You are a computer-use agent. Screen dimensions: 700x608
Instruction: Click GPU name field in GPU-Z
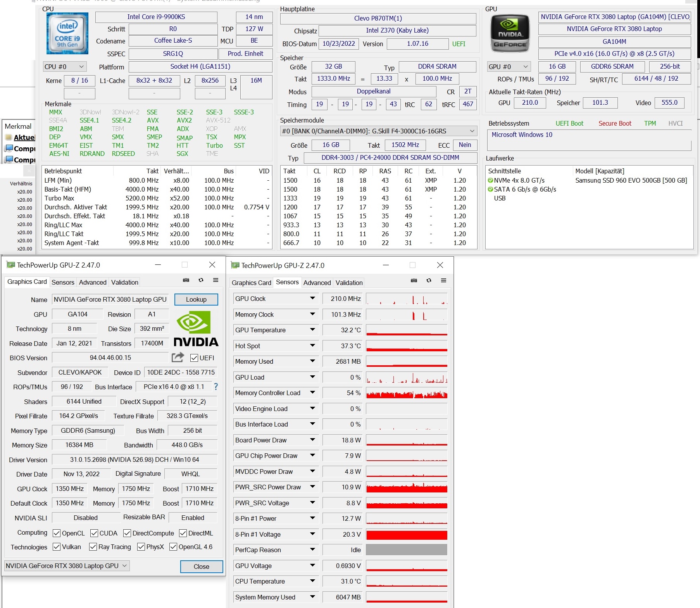[x=110, y=299]
